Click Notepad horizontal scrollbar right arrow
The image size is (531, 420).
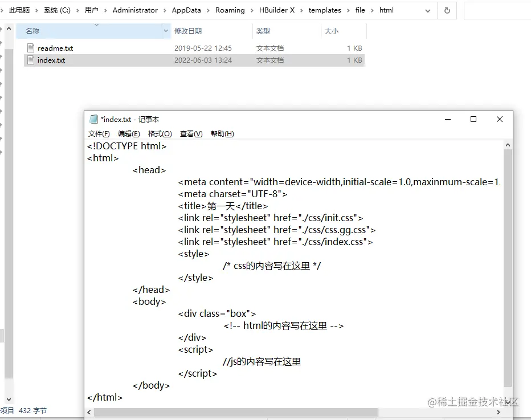click(x=499, y=412)
